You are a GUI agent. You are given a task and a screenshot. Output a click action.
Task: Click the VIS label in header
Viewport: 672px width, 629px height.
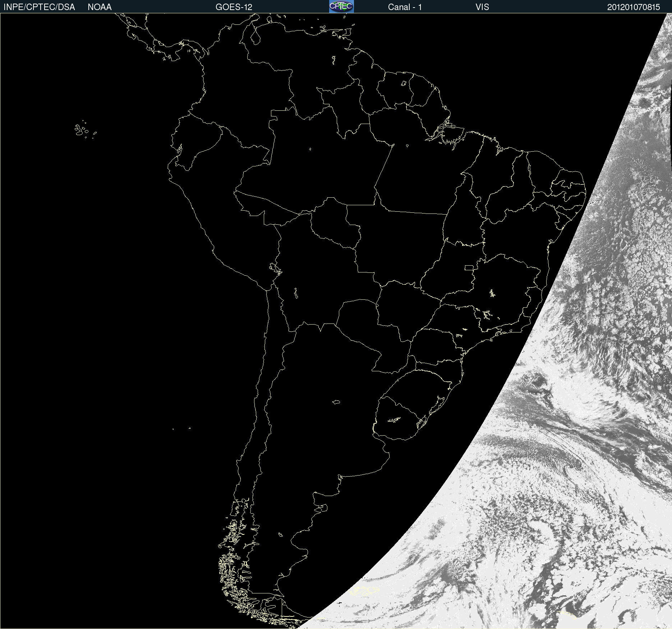482,7
